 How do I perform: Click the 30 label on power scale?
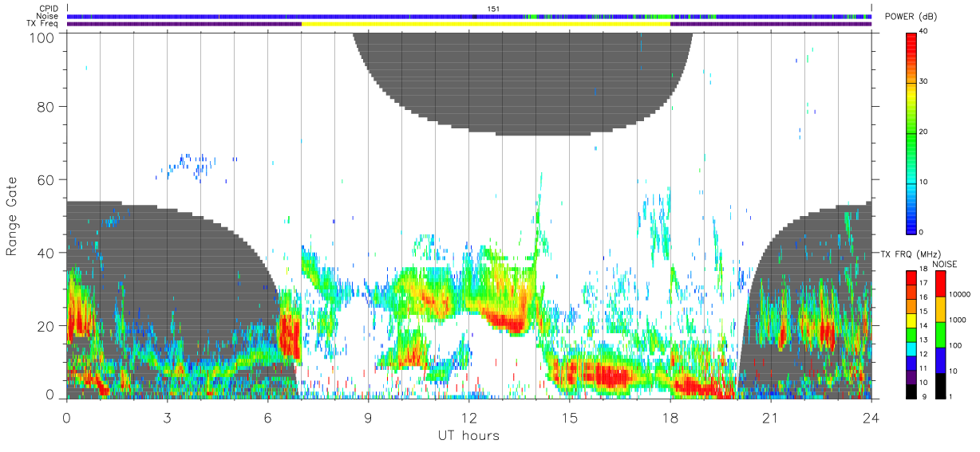[925, 82]
